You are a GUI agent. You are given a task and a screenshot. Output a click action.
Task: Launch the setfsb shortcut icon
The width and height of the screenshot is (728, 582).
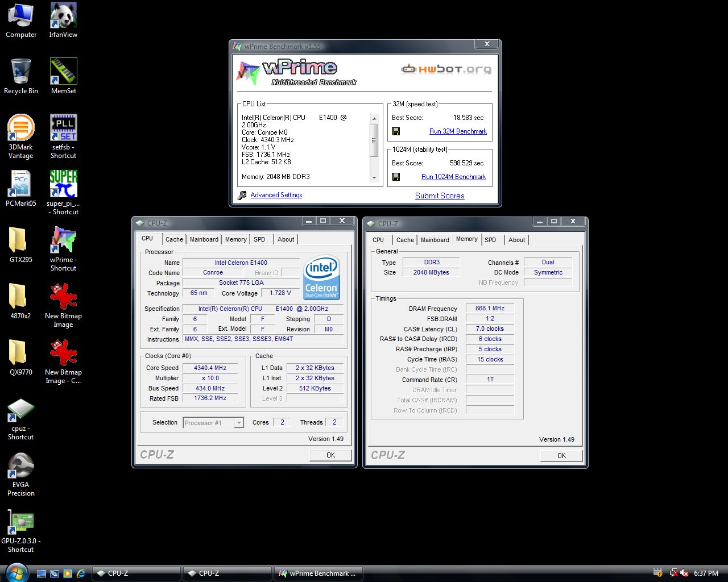click(x=63, y=137)
